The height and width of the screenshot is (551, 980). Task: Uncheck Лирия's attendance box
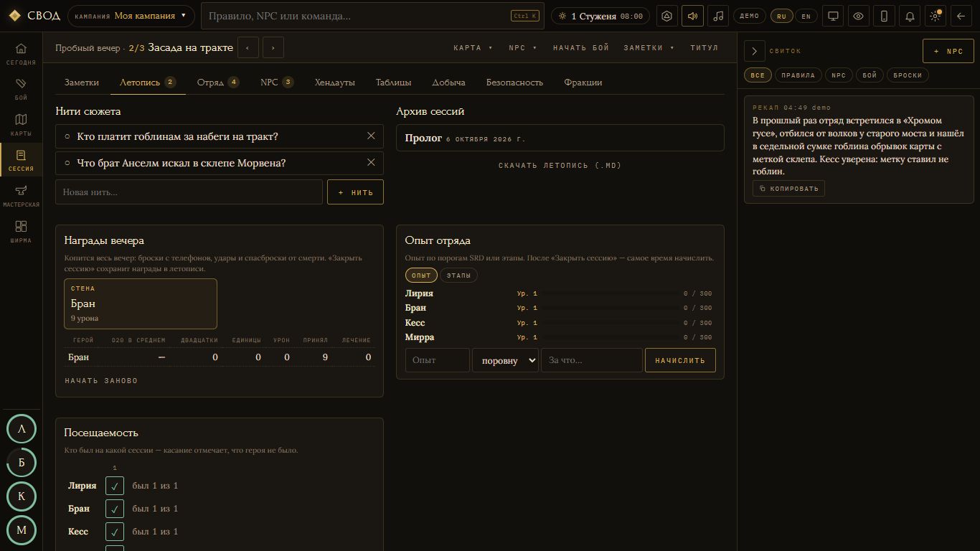115,486
